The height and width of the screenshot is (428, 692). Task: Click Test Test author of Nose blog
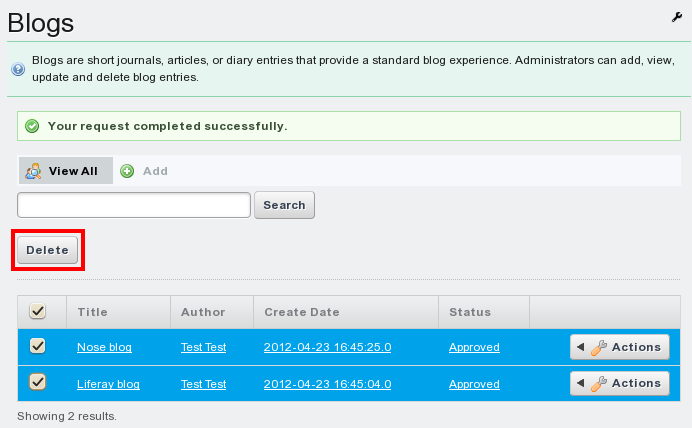(x=203, y=347)
